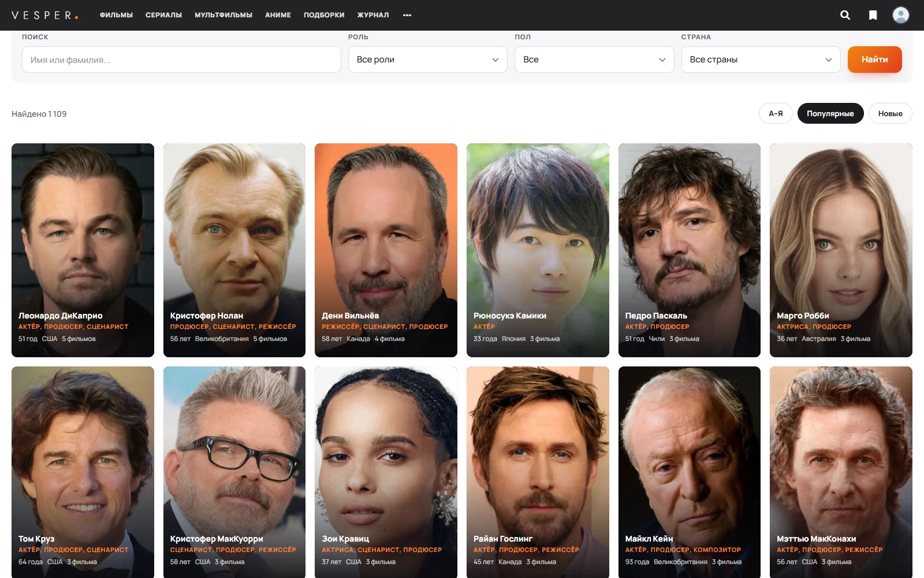924x578 pixels.
Task: Open the Журнал menu item
Action: (373, 15)
